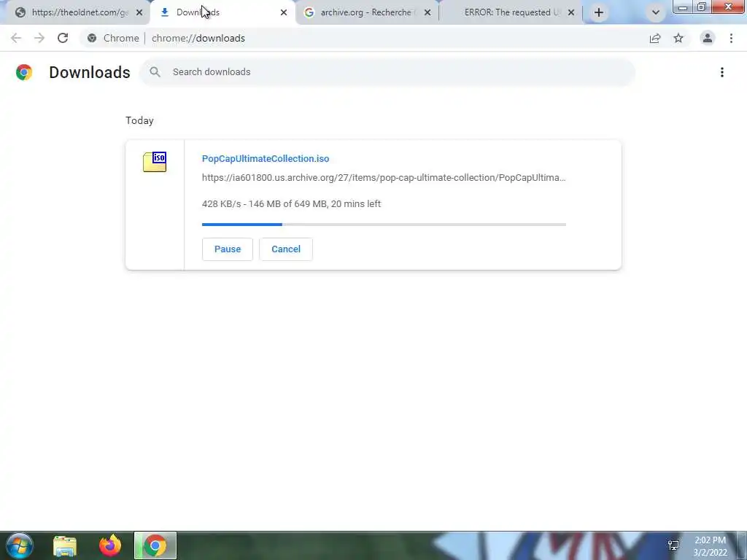Open Chrome's main three-dot menu

tap(731, 38)
